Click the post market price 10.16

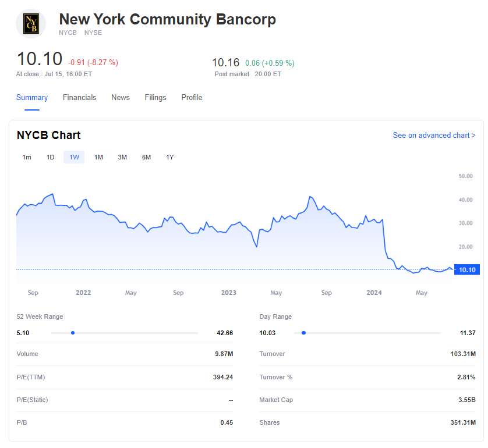click(225, 62)
